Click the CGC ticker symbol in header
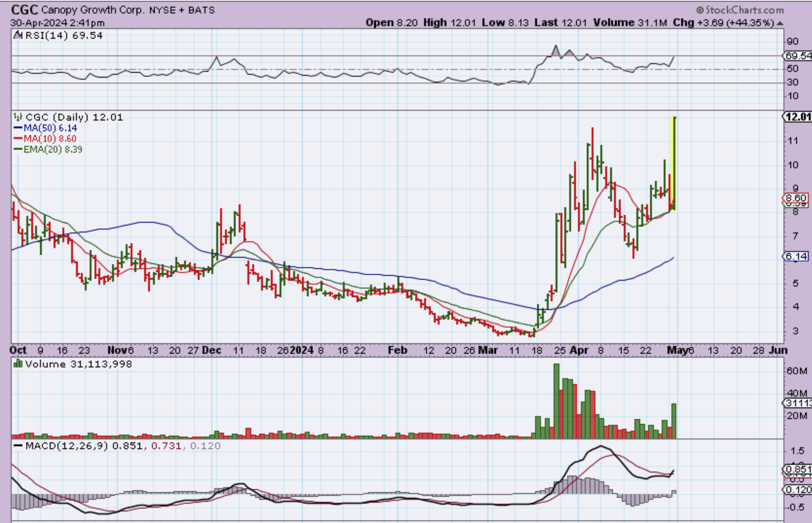812x523 pixels. (24, 10)
